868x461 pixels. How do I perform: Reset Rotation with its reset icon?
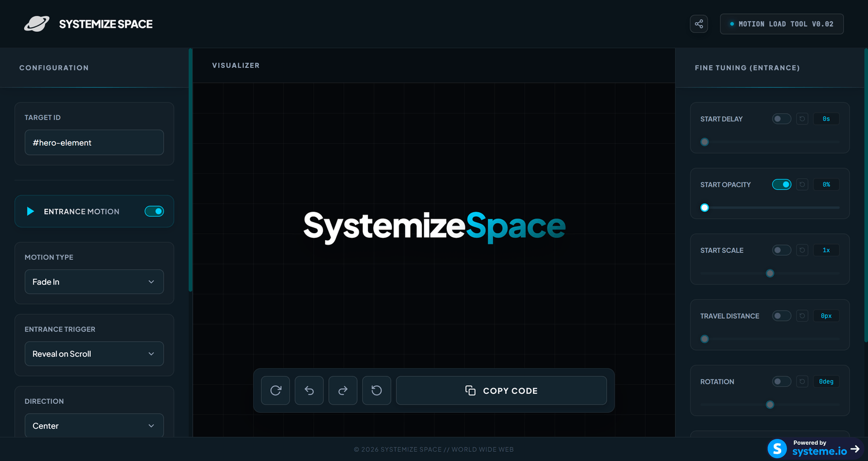(802, 382)
